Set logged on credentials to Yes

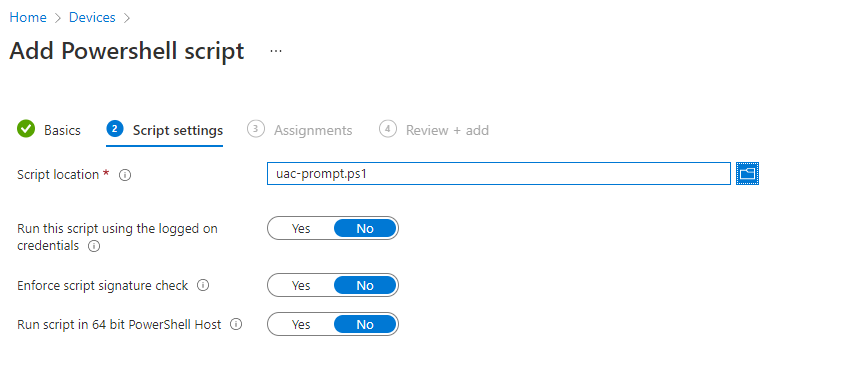click(301, 229)
